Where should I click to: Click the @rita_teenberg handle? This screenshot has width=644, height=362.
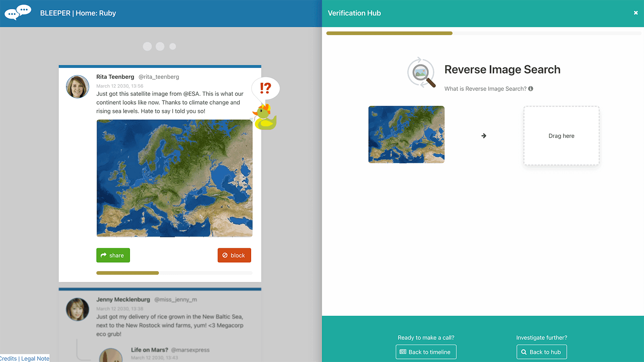click(x=159, y=77)
